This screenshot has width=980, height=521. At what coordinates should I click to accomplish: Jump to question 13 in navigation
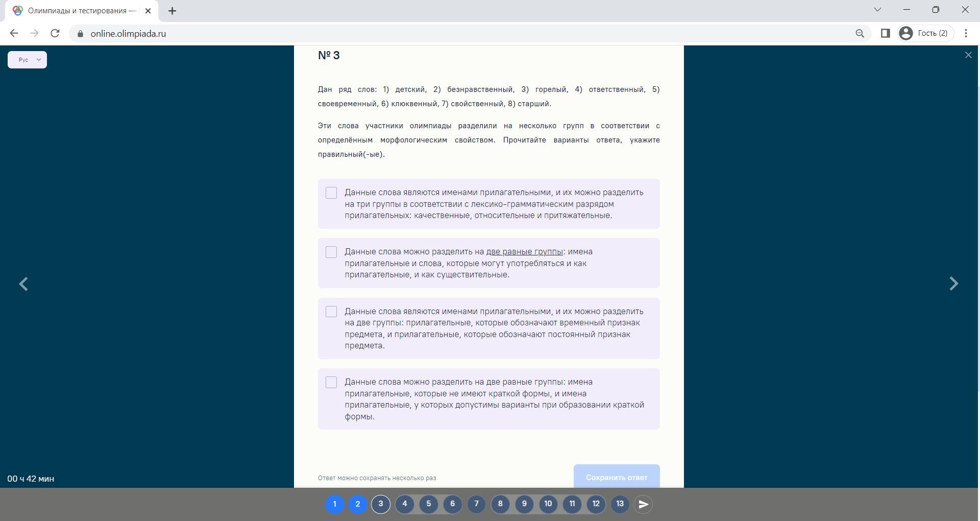pos(620,504)
